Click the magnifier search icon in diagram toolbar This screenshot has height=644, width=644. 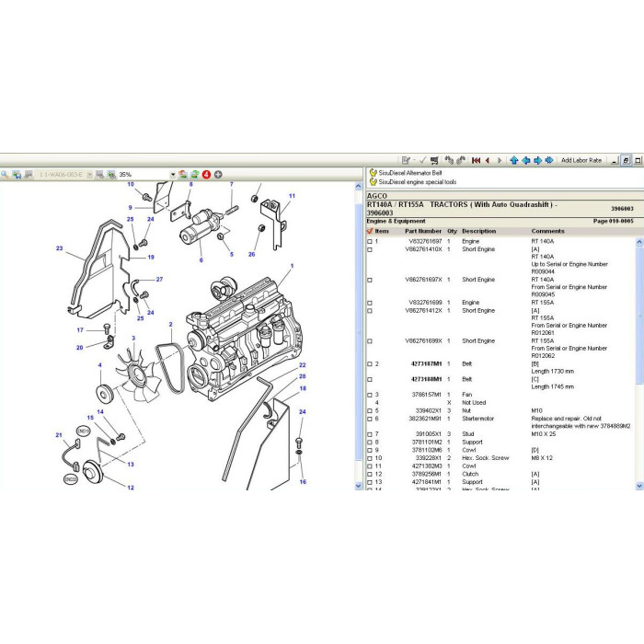pos(5,175)
